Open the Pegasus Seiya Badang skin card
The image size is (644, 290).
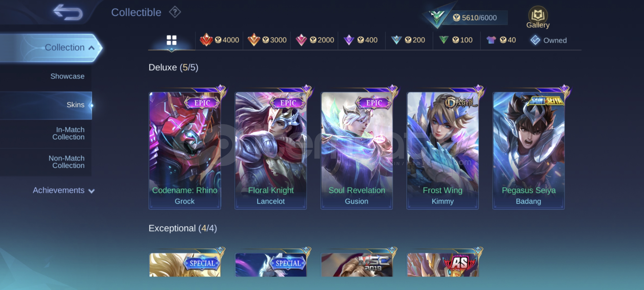click(x=528, y=150)
